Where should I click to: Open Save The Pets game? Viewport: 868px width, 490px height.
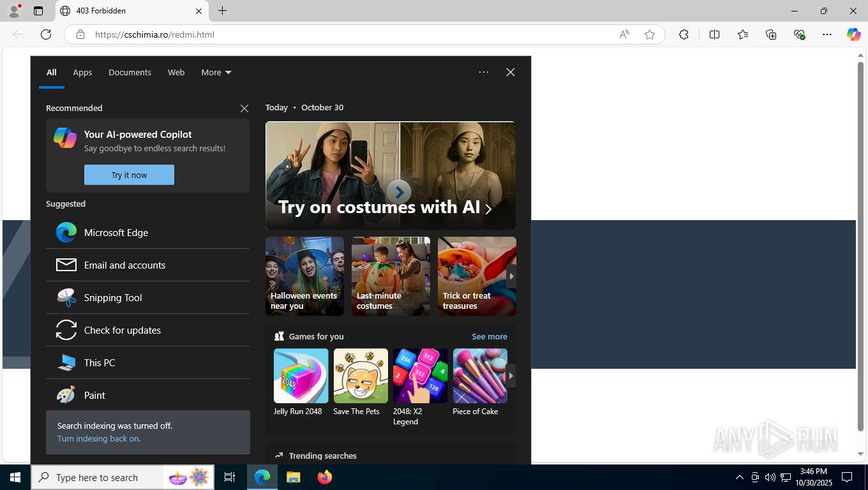pos(361,382)
